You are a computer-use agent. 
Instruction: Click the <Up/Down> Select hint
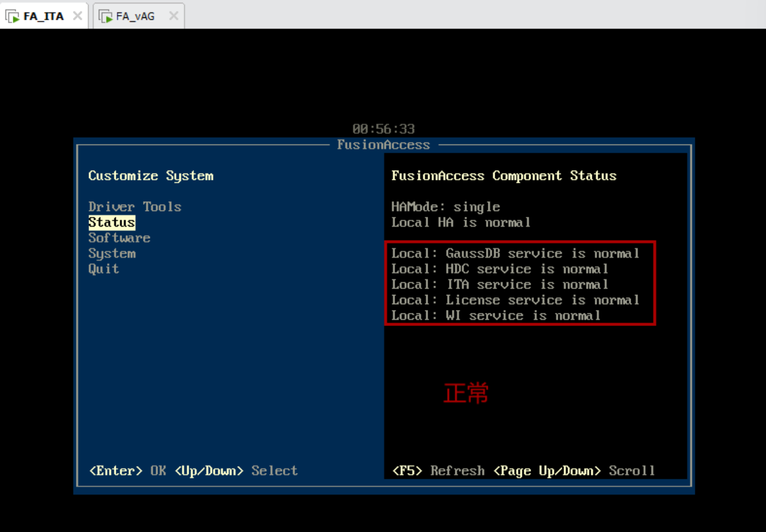click(236, 471)
